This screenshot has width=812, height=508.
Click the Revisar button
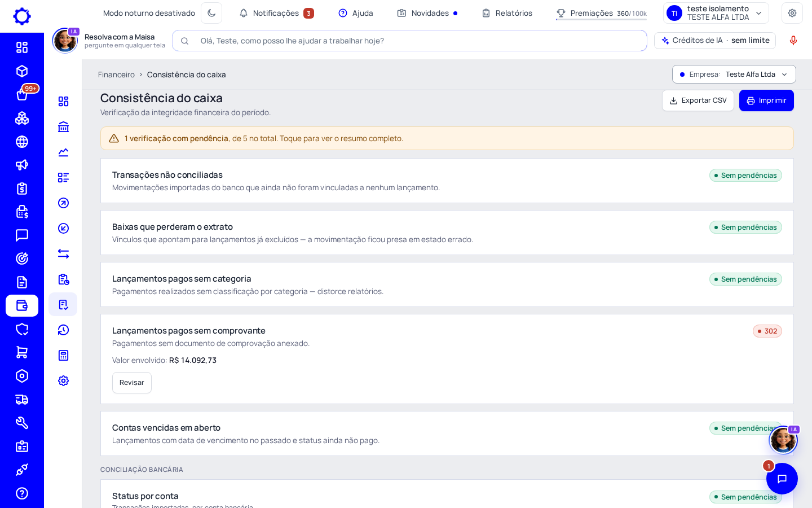coord(132,383)
